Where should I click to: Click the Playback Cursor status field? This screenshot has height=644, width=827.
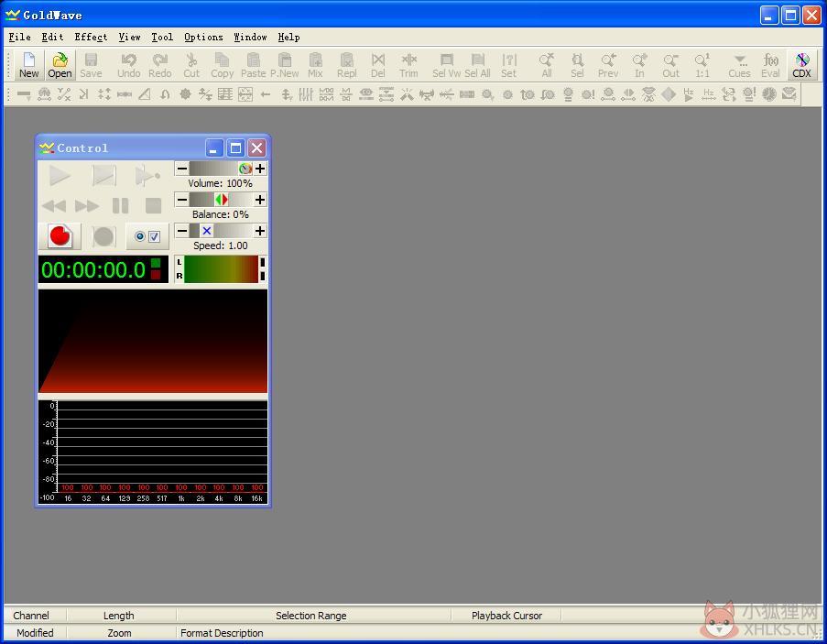tap(506, 616)
